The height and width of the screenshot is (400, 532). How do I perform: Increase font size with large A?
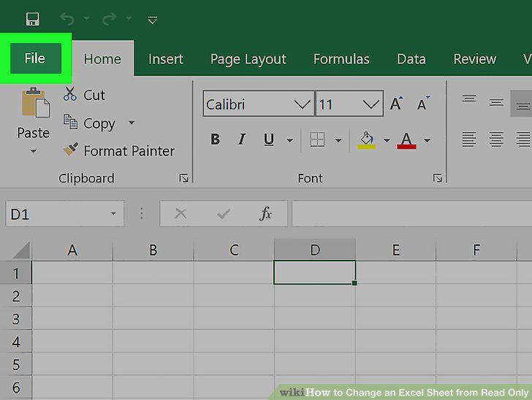396,104
